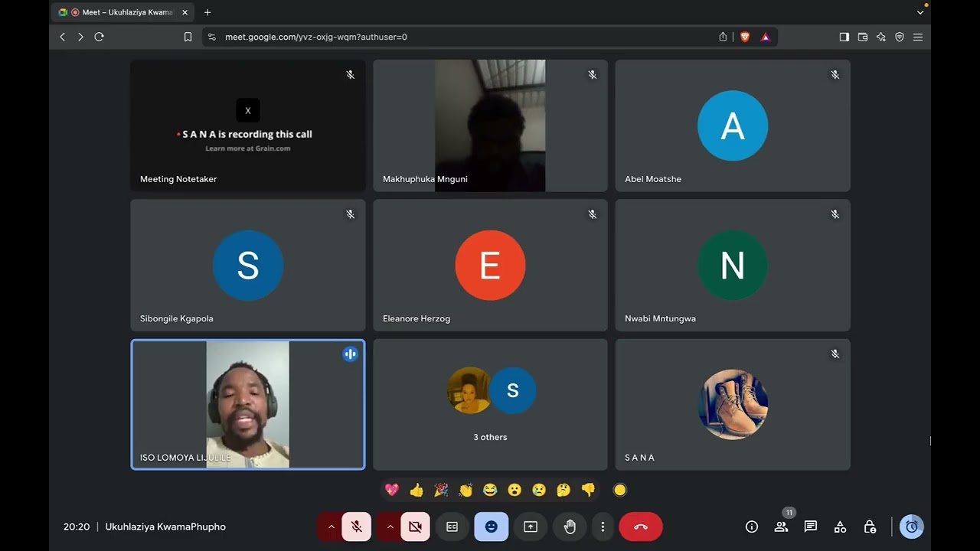Open video settings arrow next to camera

(390, 527)
